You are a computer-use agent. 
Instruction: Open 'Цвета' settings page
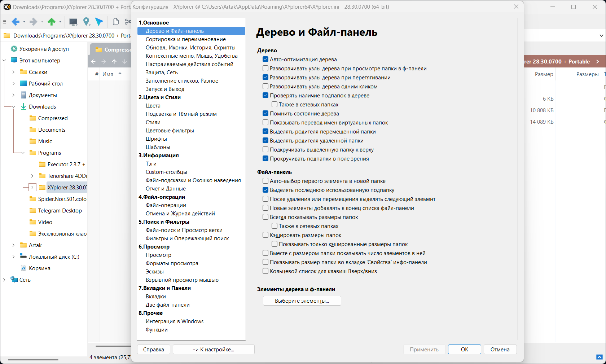pos(153,106)
